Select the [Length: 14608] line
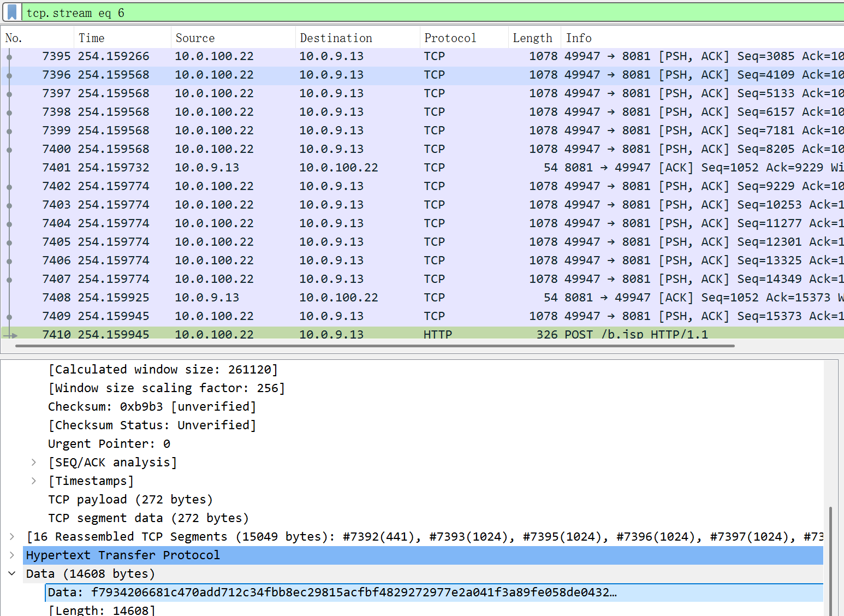The height and width of the screenshot is (616, 844). pyautogui.click(x=102, y=610)
